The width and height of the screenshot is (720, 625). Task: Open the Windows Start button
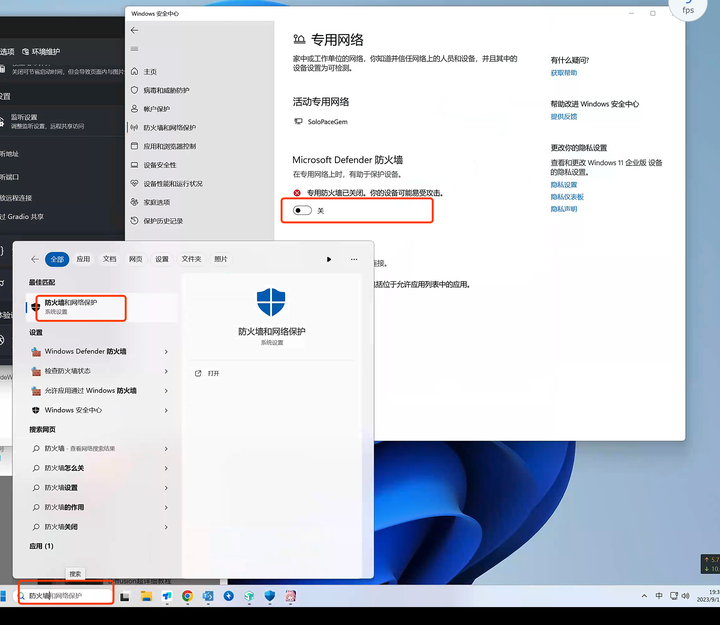click(3, 596)
